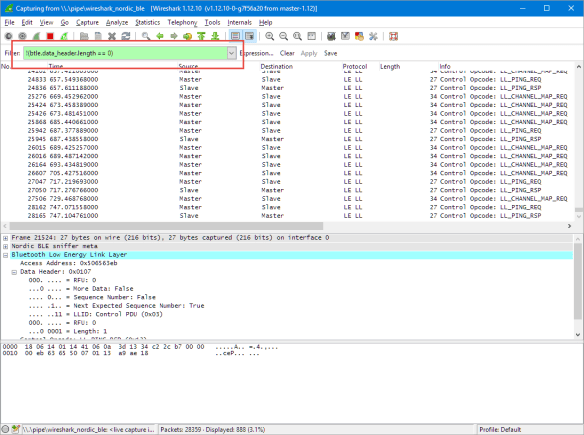
Task: Edit capture filters icon
Action: pos(331,36)
